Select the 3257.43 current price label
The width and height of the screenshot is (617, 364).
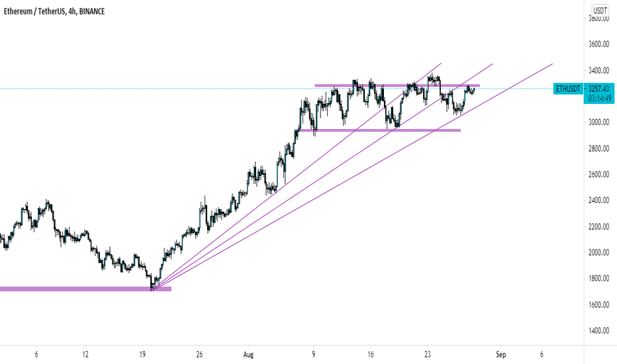599,89
